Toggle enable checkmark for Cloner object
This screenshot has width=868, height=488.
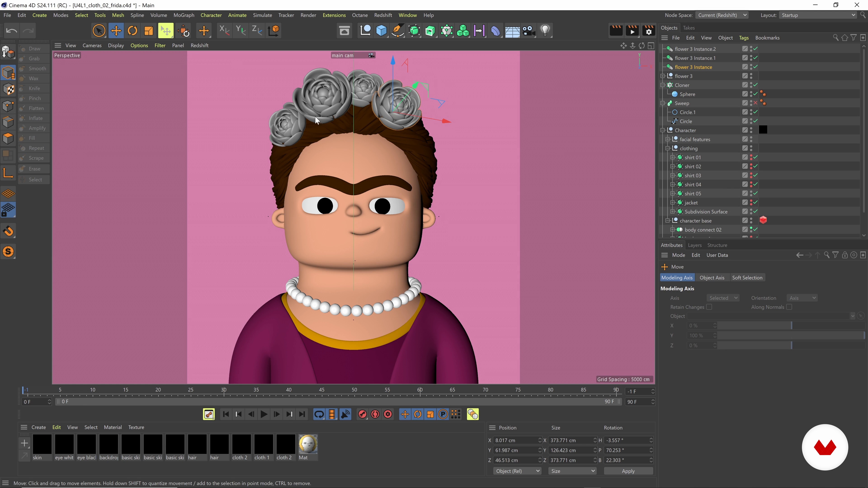pyautogui.click(x=755, y=85)
